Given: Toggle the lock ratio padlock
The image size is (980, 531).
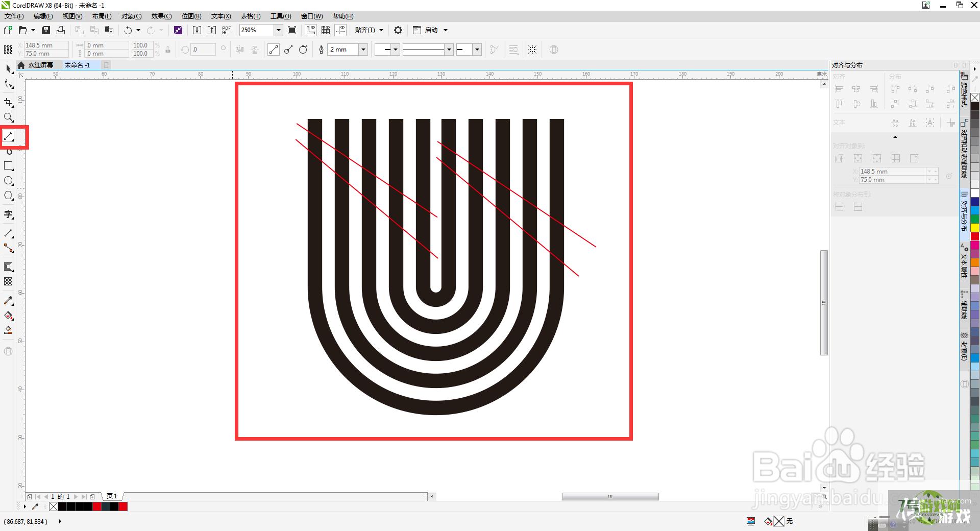Looking at the screenshot, I should tap(168, 50).
